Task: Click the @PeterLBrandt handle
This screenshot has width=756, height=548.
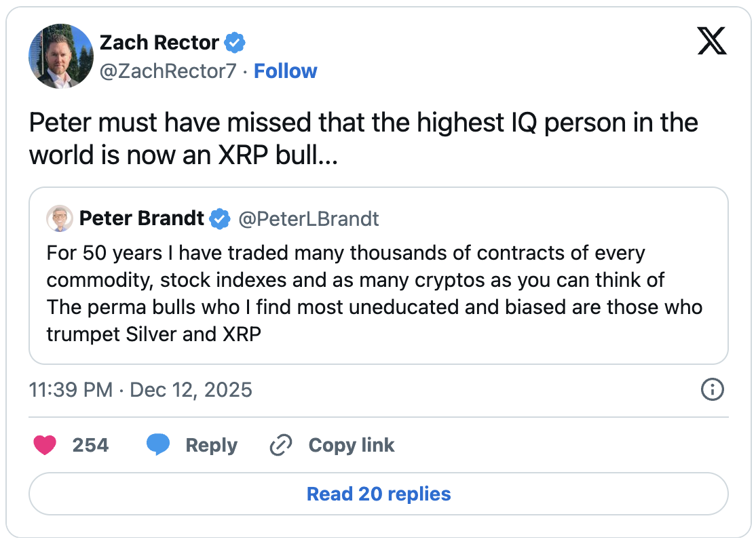Action: [308, 218]
